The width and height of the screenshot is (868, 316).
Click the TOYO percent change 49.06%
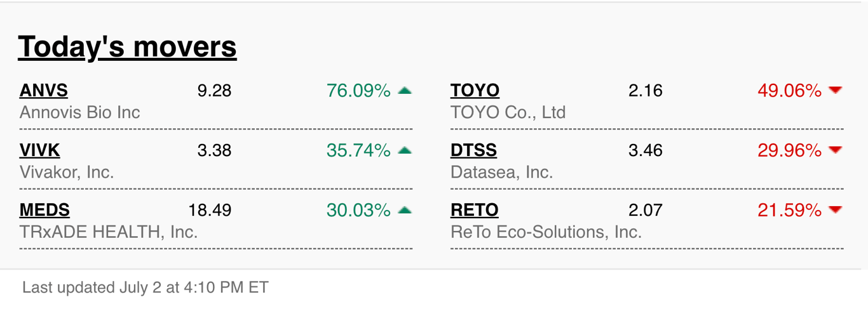click(x=789, y=91)
